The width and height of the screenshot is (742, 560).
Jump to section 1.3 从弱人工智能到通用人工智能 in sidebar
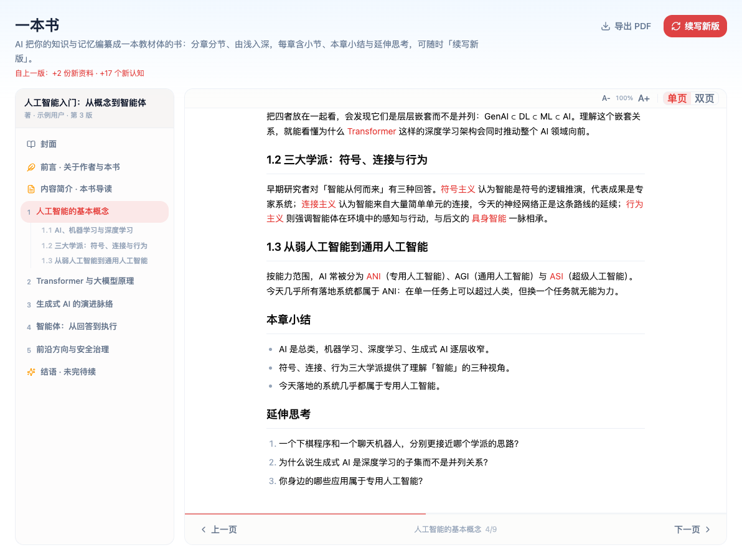[x=94, y=261]
